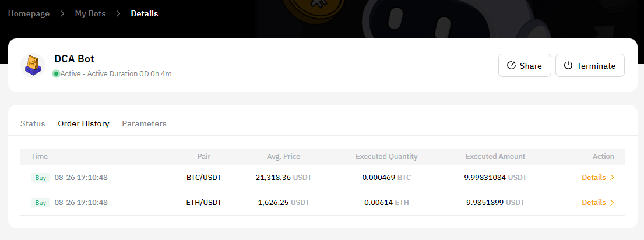Click the Details breadcrumb item
The height and width of the screenshot is (240, 644).
point(144,13)
